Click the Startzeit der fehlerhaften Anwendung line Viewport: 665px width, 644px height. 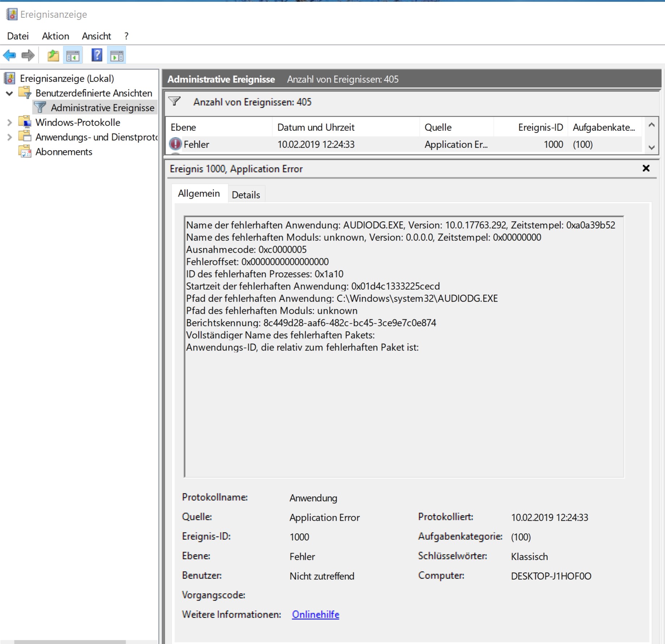pyautogui.click(x=313, y=286)
